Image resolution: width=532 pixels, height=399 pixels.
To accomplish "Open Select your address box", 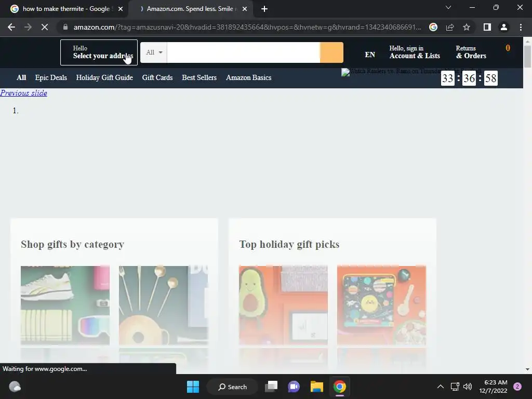I will pyautogui.click(x=99, y=52).
